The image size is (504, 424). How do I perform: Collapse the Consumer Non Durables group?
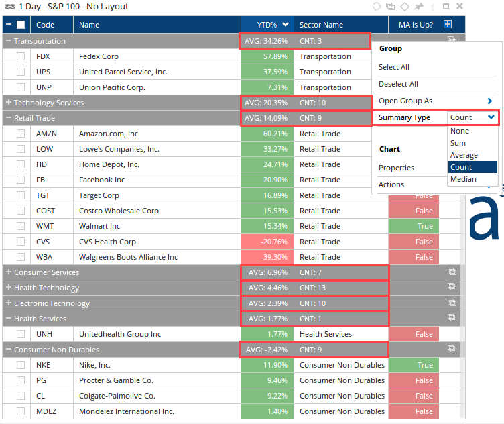[x=9, y=350]
